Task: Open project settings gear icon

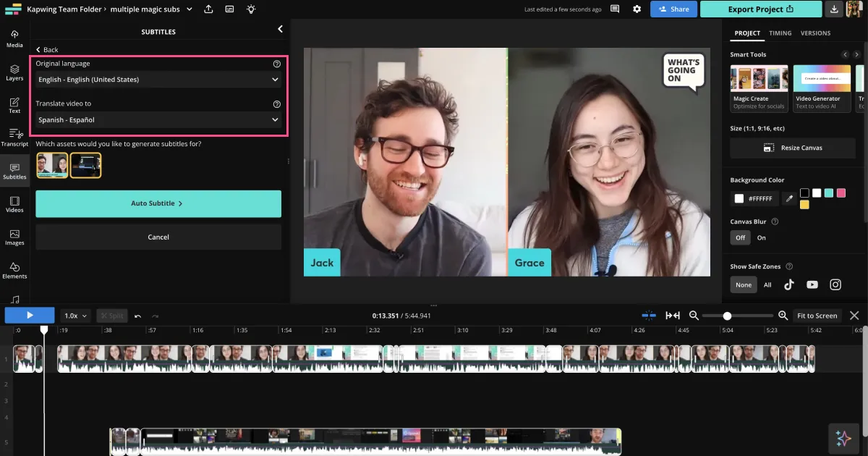Action: pyautogui.click(x=637, y=9)
